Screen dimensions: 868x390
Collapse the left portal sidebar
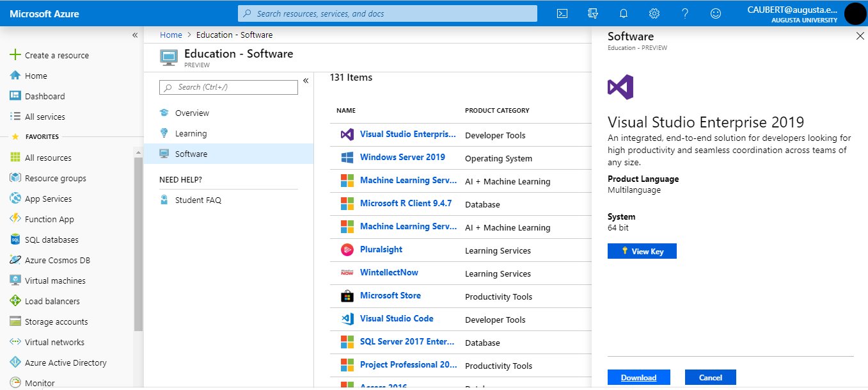135,35
